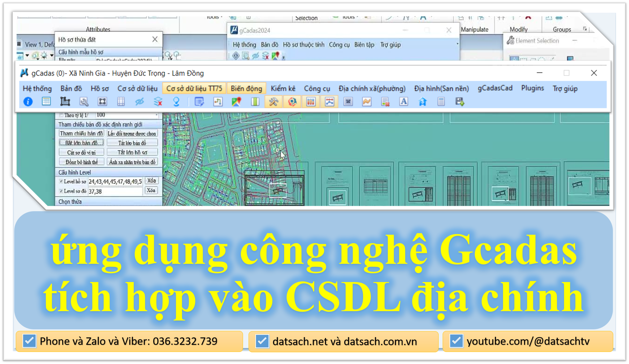Viewport: 629px width, 364px height.
Task: Open the wrench settings tool in the toolbar
Action: pyautogui.click(x=84, y=101)
